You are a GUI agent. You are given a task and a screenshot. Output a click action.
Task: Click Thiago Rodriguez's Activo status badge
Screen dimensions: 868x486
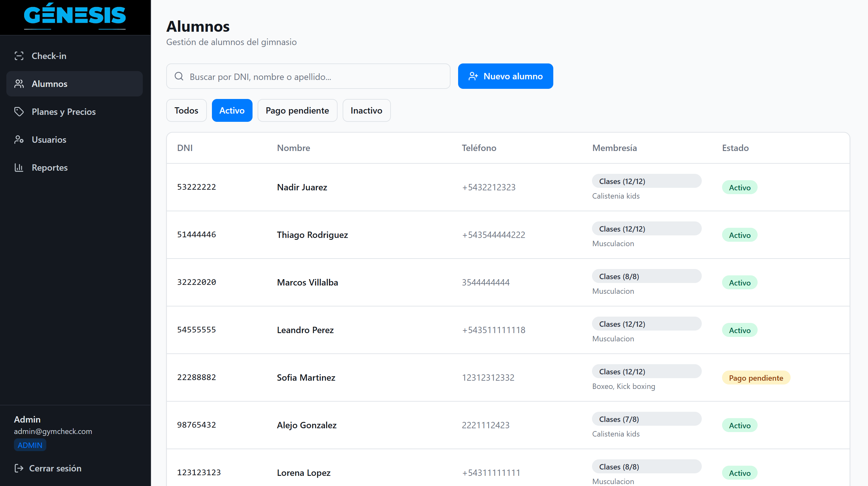pos(740,235)
